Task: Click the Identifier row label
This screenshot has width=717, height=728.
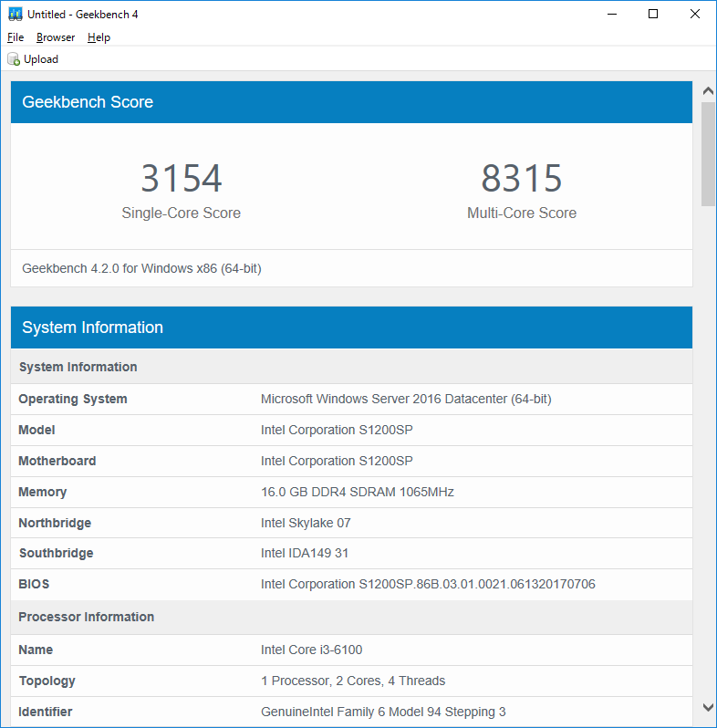Action: click(45, 712)
